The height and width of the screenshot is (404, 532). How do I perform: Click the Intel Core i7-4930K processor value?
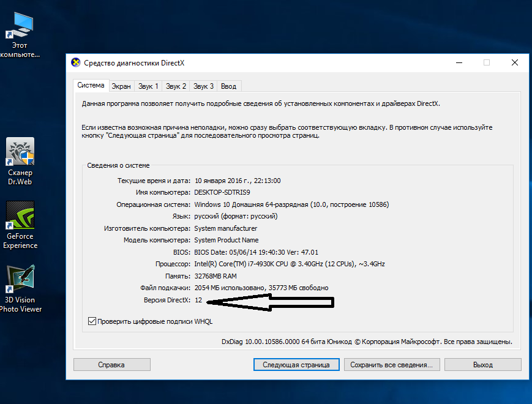290,264
